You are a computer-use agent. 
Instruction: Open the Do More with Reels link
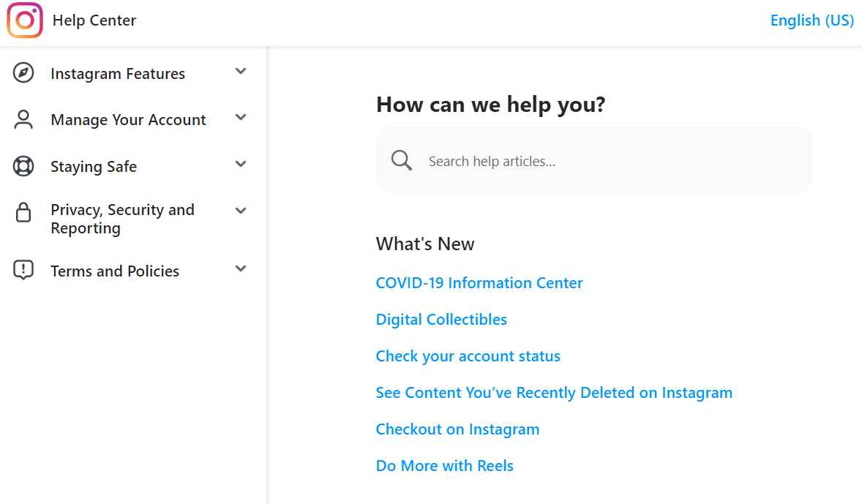pyautogui.click(x=445, y=465)
